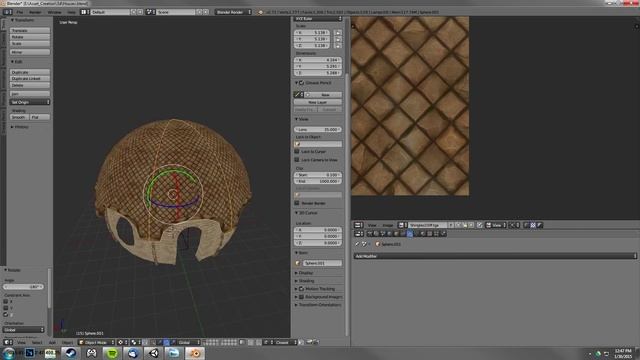Click the New Layer grease pencil button
Viewport: 640px width, 360px height.
pos(318,102)
